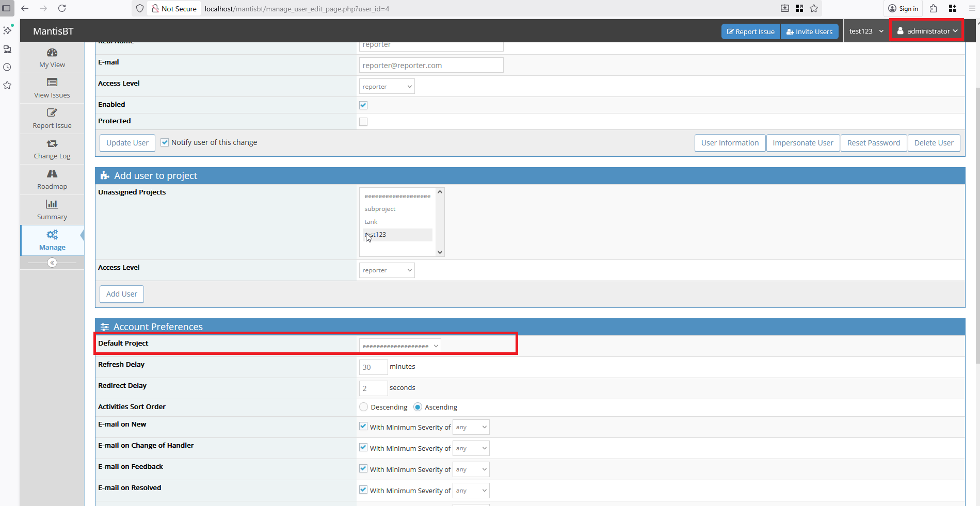Check the Protected checkbox

tap(363, 122)
